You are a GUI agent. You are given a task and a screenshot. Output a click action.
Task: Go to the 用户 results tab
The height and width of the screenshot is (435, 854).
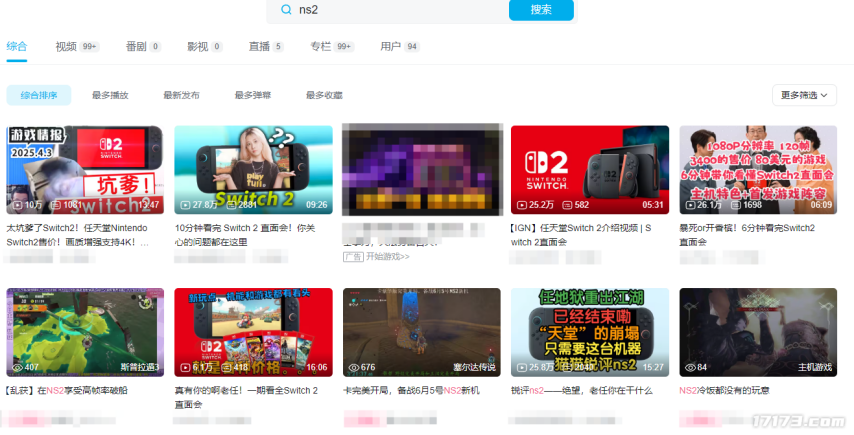(390, 46)
